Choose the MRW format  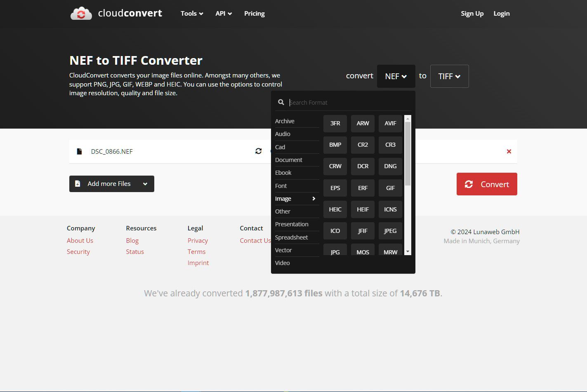click(390, 250)
